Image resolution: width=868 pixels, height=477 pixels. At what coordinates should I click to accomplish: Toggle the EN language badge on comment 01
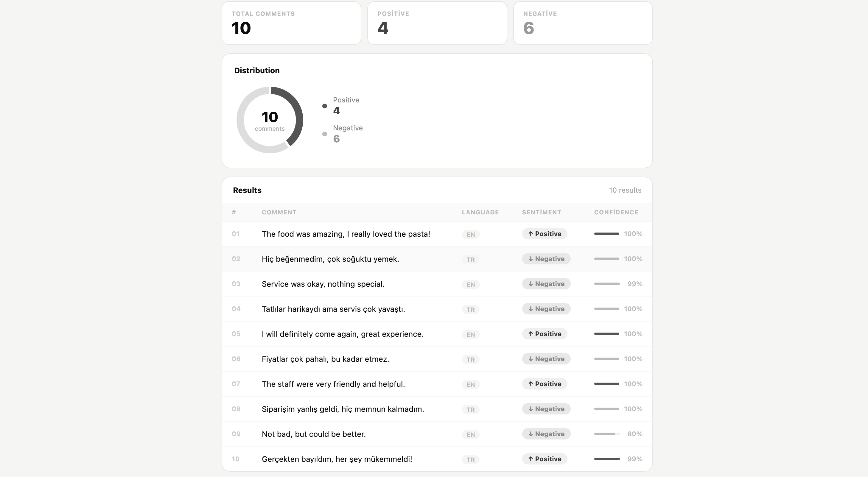tap(470, 234)
